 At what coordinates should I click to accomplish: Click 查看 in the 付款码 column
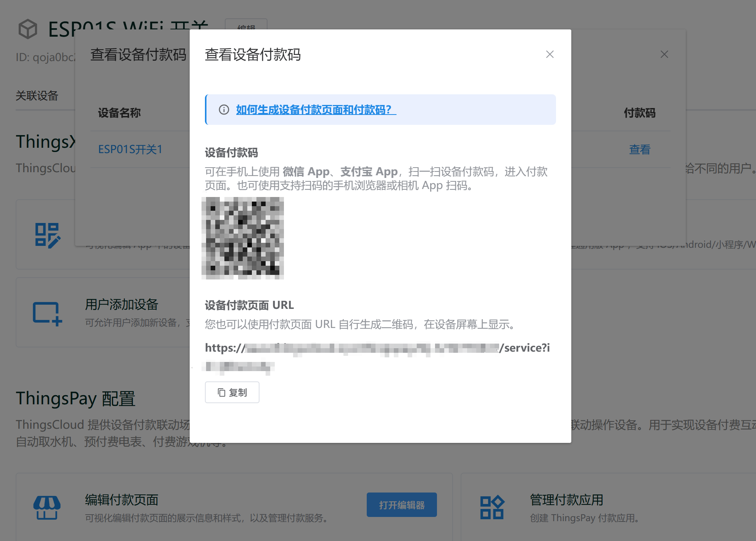point(640,149)
